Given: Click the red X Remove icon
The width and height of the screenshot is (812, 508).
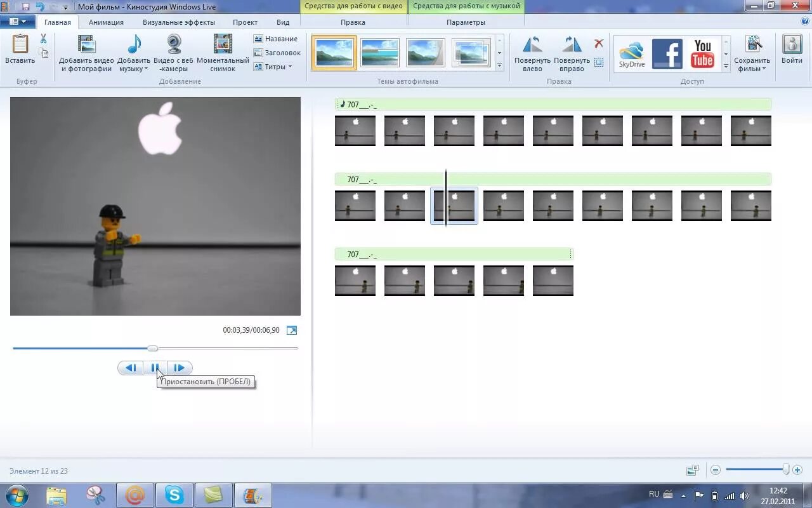Looking at the screenshot, I should coord(598,44).
